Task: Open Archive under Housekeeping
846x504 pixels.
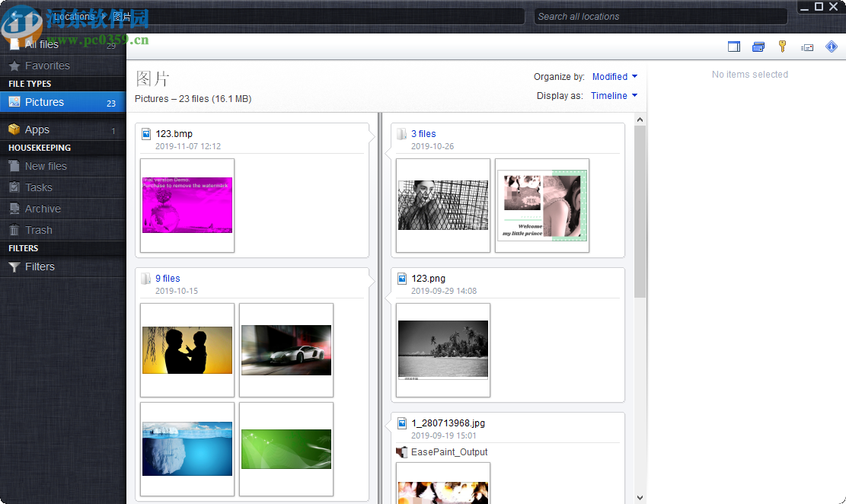Action: point(62,209)
